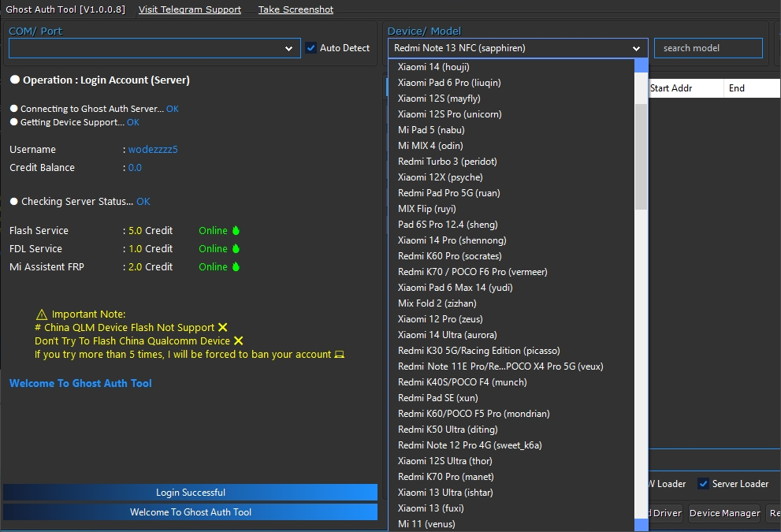Toggle the Auto Detect checkbox
This screenshot has width=781, height=532.
[311, 48]
